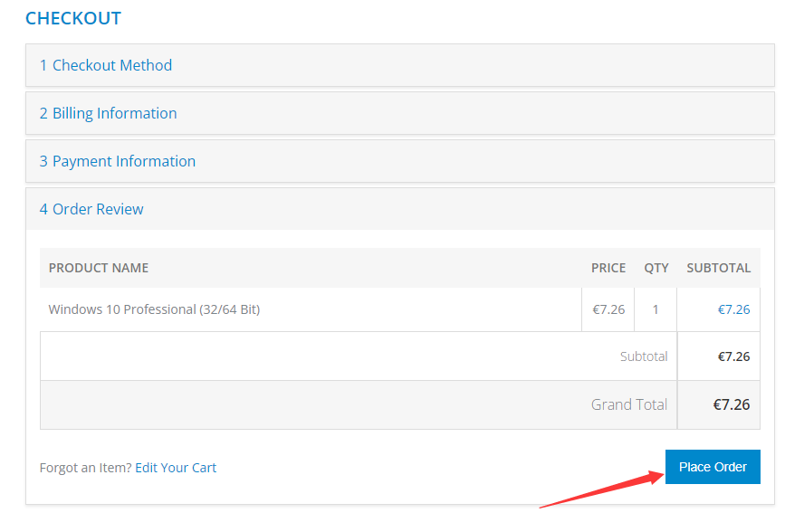Click the Price column header
785x532 pixels.
[608, 268]
